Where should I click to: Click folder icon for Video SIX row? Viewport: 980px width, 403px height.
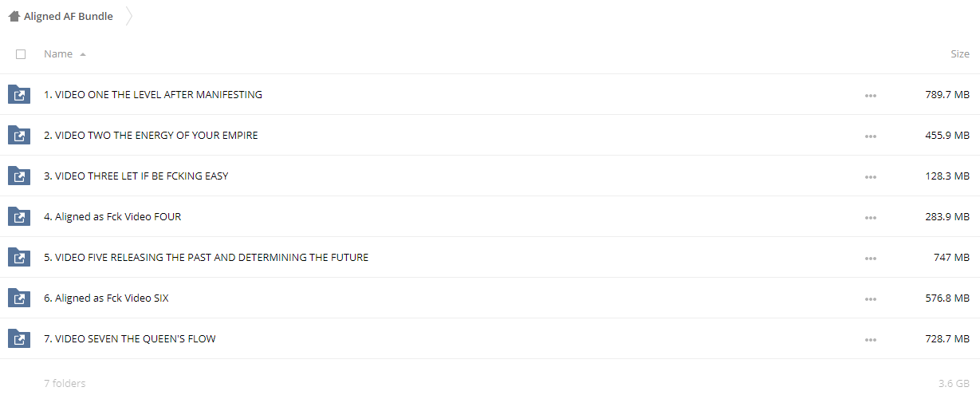pyautogui.click(x=18, y=298)
